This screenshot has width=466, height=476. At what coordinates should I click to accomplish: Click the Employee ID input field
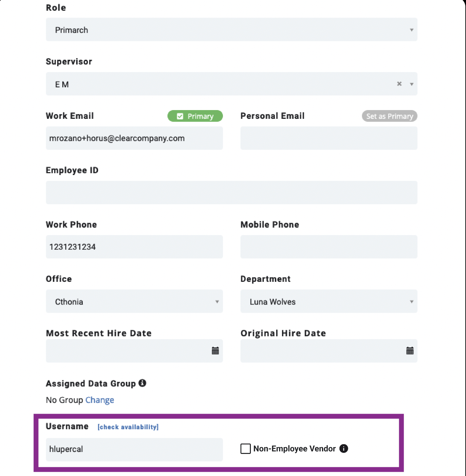231,193
